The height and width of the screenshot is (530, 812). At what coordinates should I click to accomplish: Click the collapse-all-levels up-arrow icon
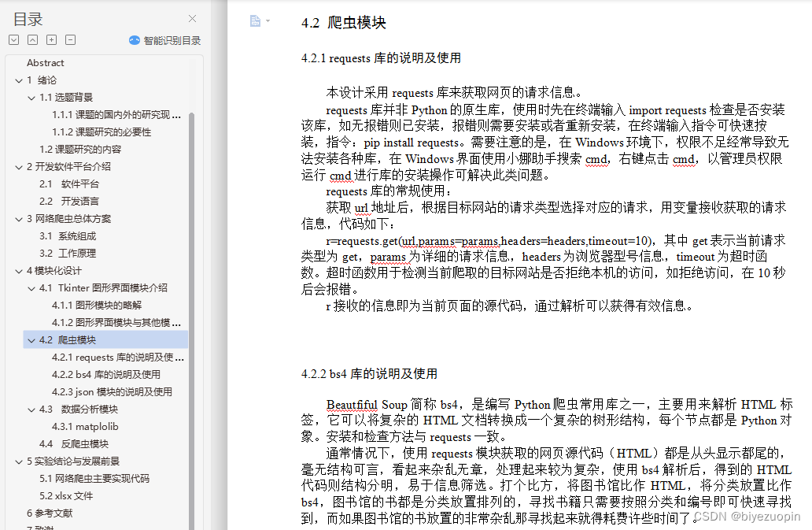click(32, 40)
